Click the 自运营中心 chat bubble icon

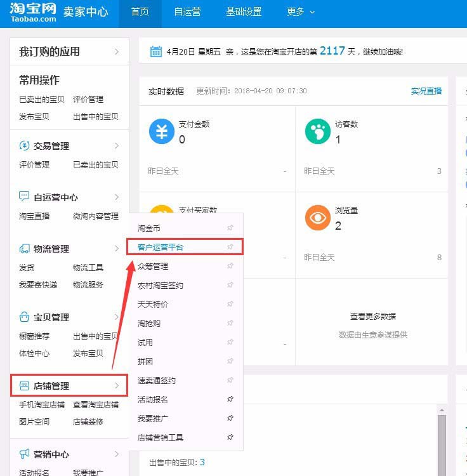[x=24, y=196]
